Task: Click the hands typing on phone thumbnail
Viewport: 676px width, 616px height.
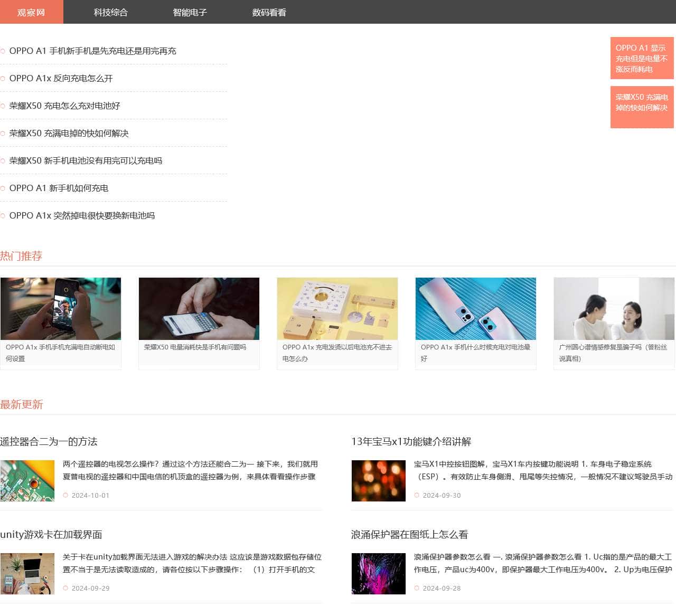Action: click(x=199, y=309)
